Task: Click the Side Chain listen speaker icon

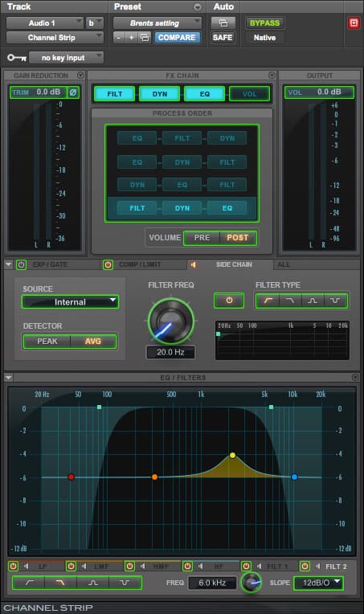Action: point(194,264)
